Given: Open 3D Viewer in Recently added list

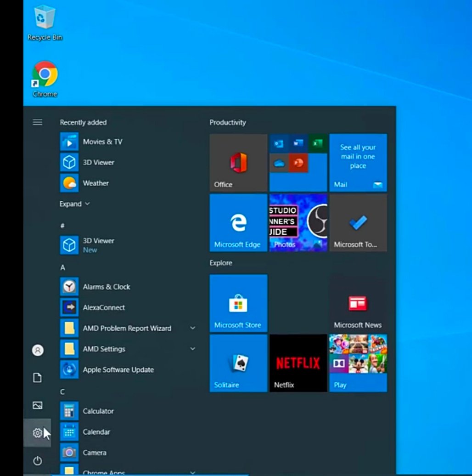Looking at the screenshot, I should [127, 162].
